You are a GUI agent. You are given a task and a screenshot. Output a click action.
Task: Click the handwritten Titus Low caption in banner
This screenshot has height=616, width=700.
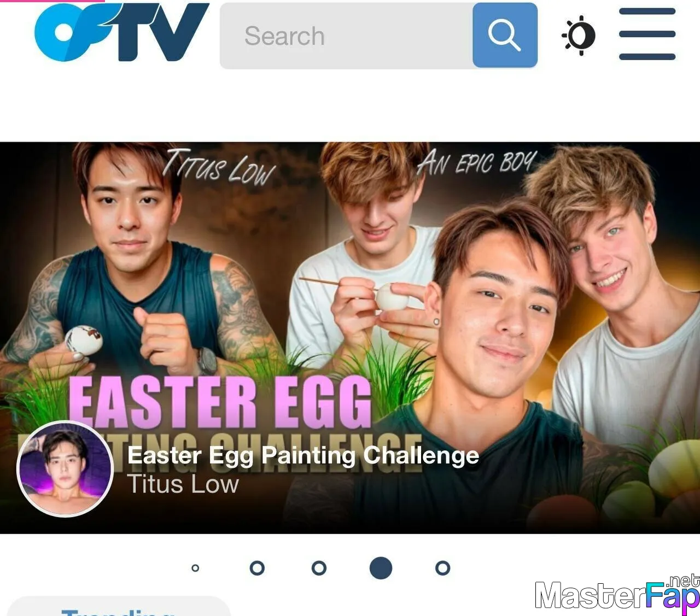click(219, 166)
